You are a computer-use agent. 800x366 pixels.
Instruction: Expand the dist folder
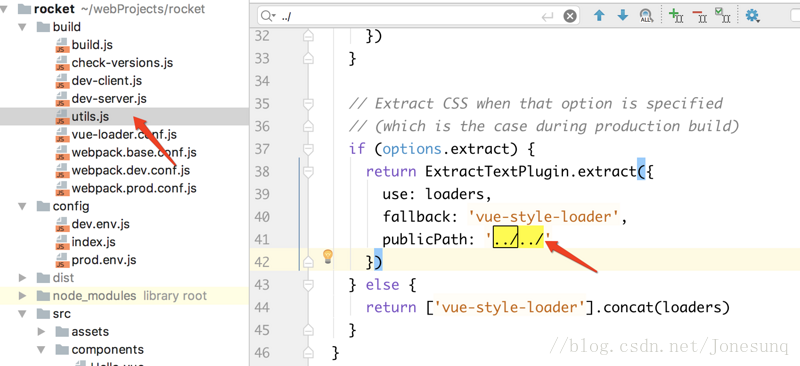pyautogui.click(x=22, y=278)
